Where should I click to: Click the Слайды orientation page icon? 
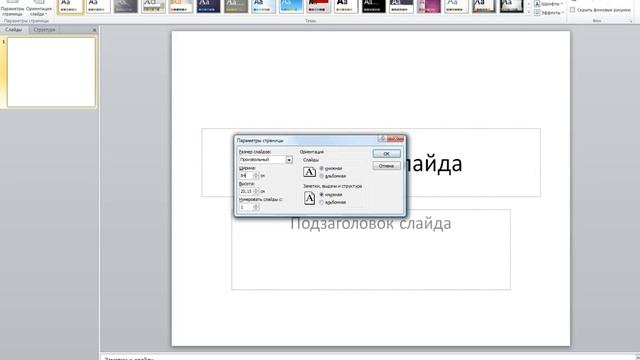(x=309, y=172)
